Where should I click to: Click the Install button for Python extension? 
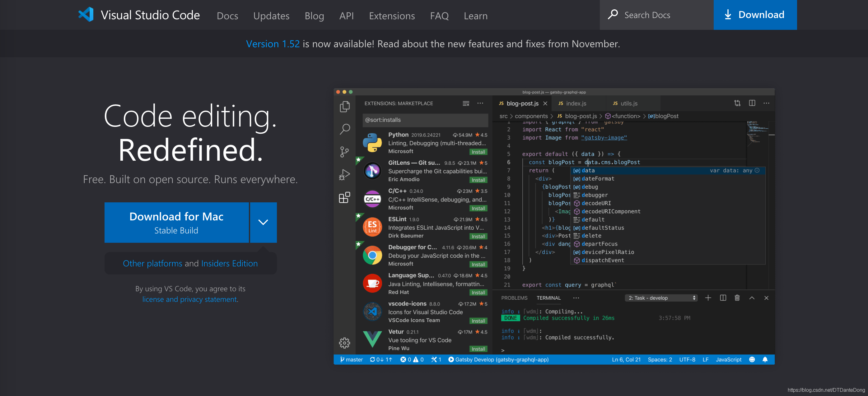pos(477,152)
